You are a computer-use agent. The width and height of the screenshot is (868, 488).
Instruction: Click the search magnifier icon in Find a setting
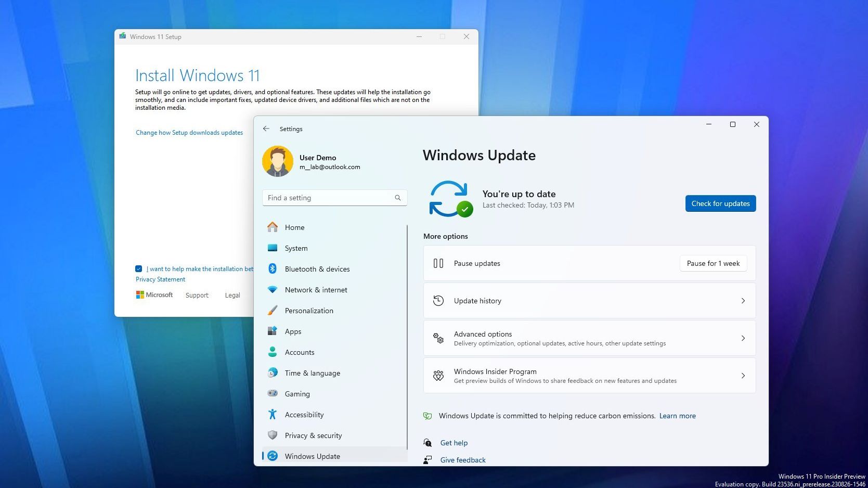tap(398, 198)
